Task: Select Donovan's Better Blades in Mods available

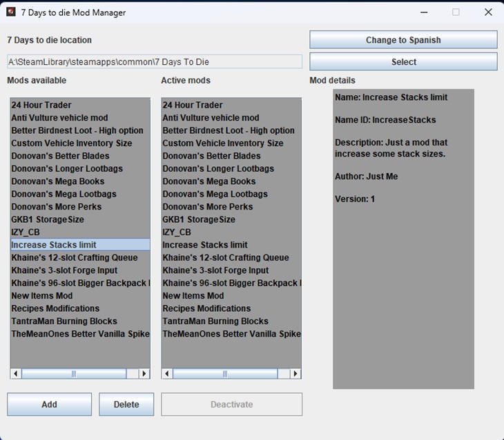Action: point(80,156)
